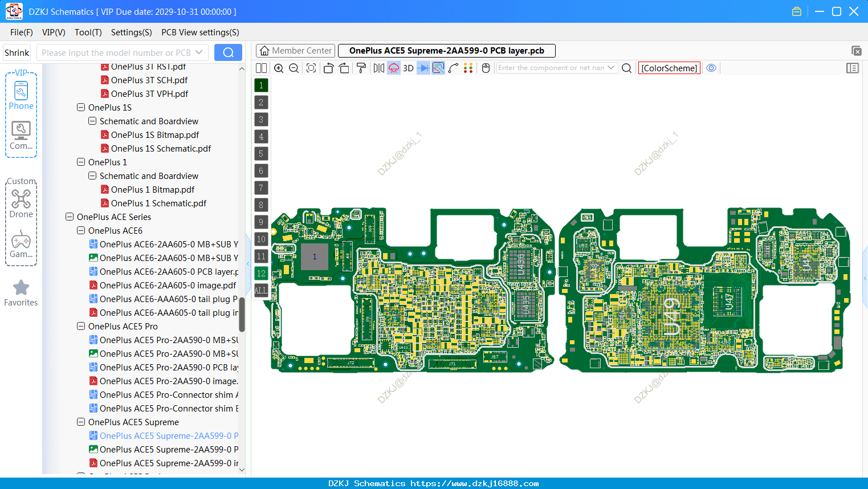The image size is (868, 489).
Task: Toggle the red highlight lamp icon
Action: click(x=394, y=68)
